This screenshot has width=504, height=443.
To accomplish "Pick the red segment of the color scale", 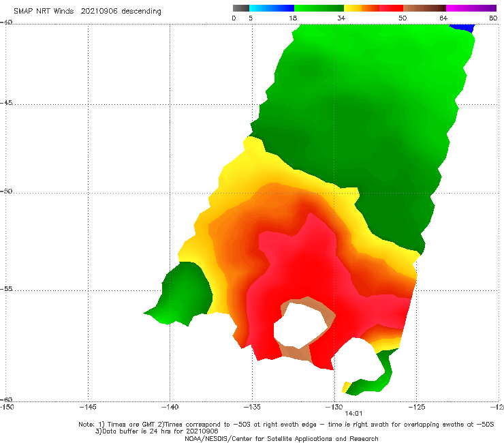I will (391, 8).
